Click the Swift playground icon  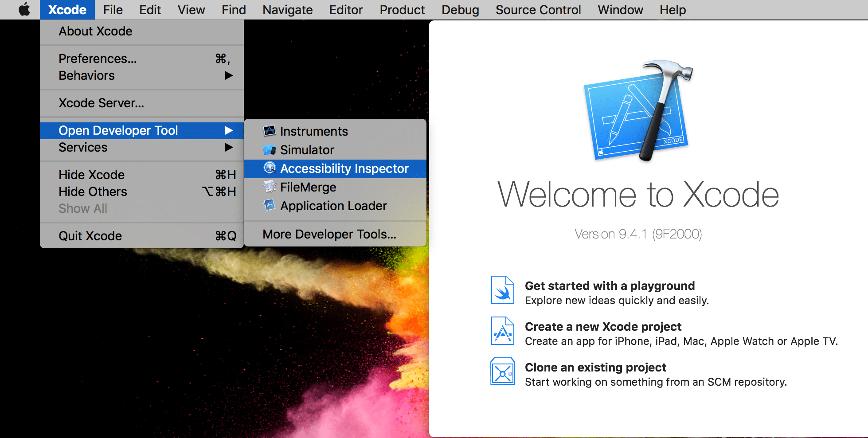502,289
